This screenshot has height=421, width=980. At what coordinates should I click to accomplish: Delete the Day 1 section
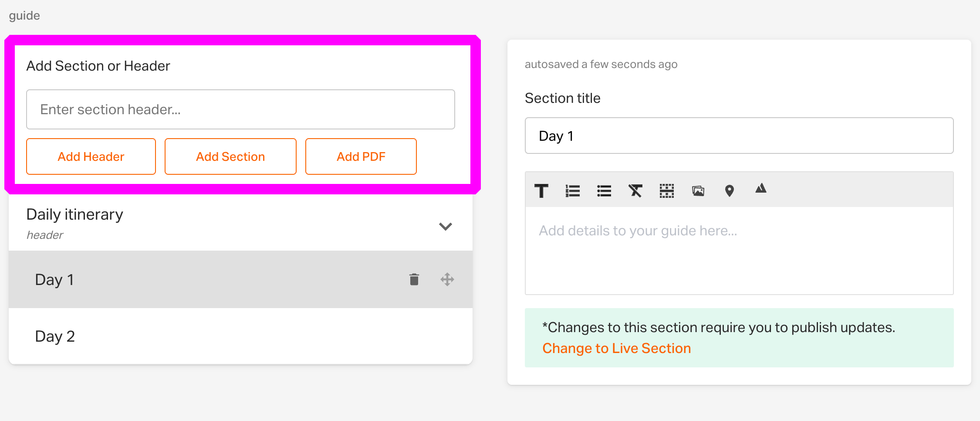point(414,279)
